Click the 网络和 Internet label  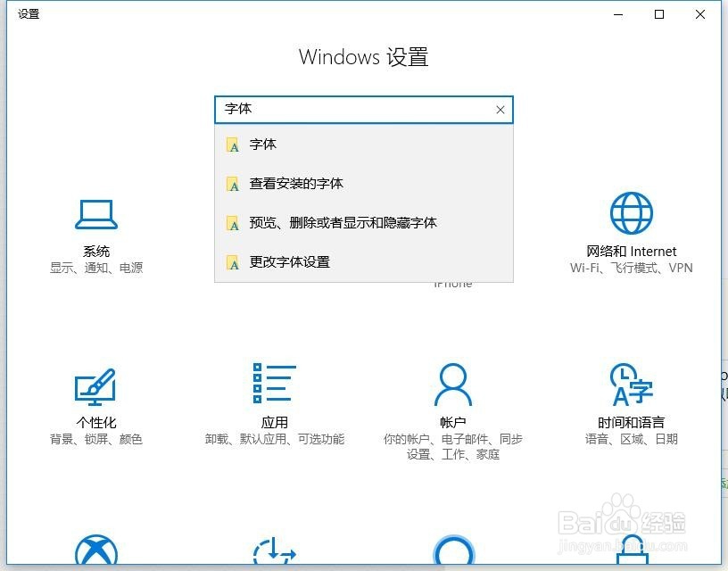[x=631, y=251]
